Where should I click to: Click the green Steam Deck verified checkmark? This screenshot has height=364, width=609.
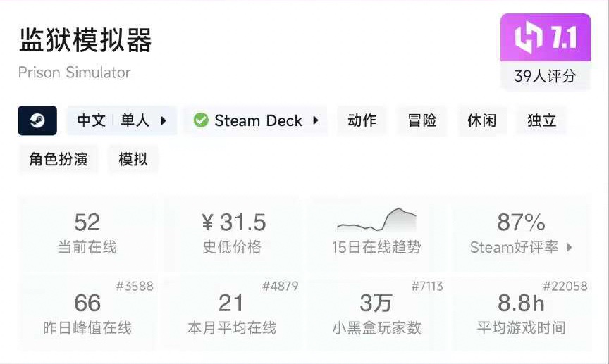coord(201,120)
